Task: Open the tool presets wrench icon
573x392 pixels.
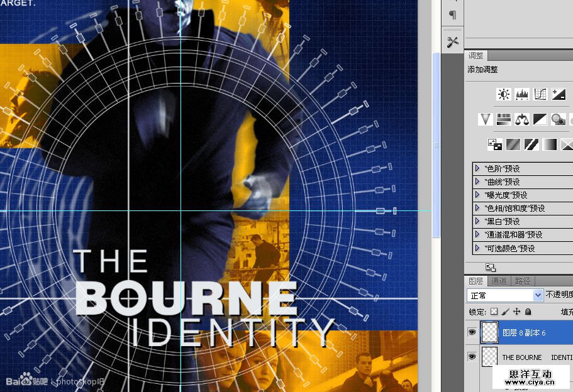Action: tap(452, 42)
